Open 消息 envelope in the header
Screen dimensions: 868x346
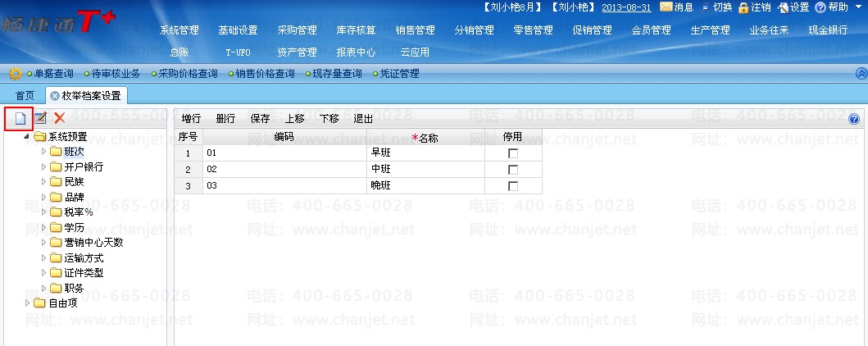(666, 7)
